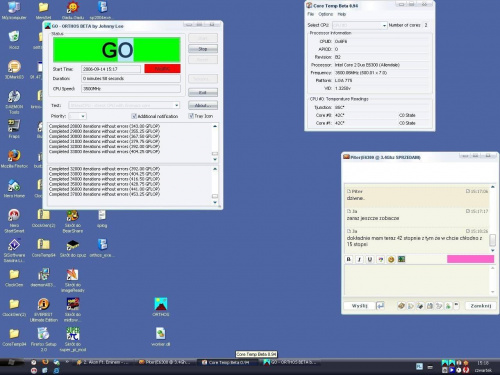Select the worker.dll file on desktop

click(161, 337)
